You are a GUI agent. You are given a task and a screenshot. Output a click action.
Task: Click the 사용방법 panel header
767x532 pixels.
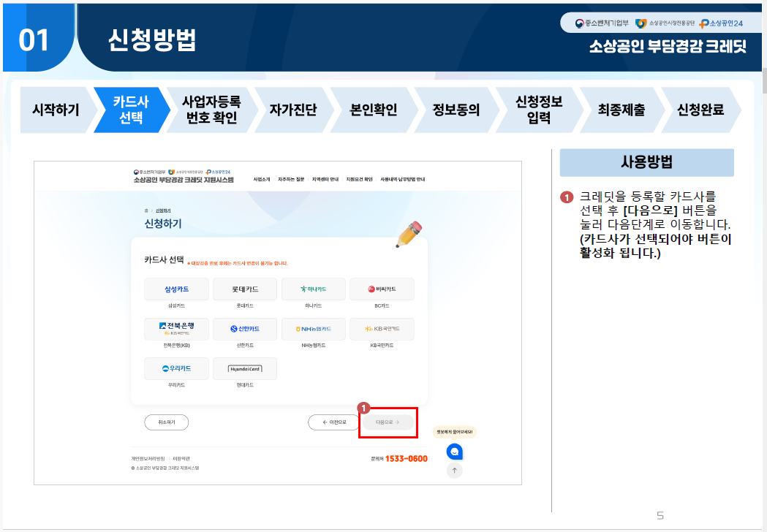coord(646,162)
